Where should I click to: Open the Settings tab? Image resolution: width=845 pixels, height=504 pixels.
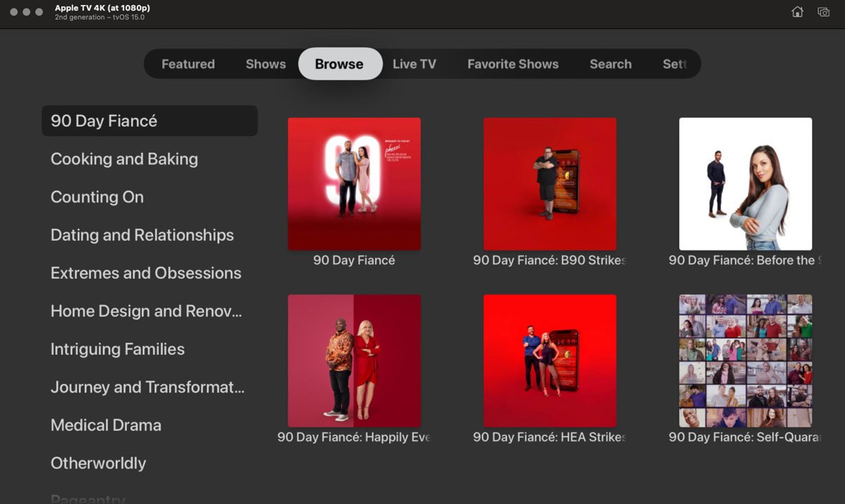coord(673,64)
